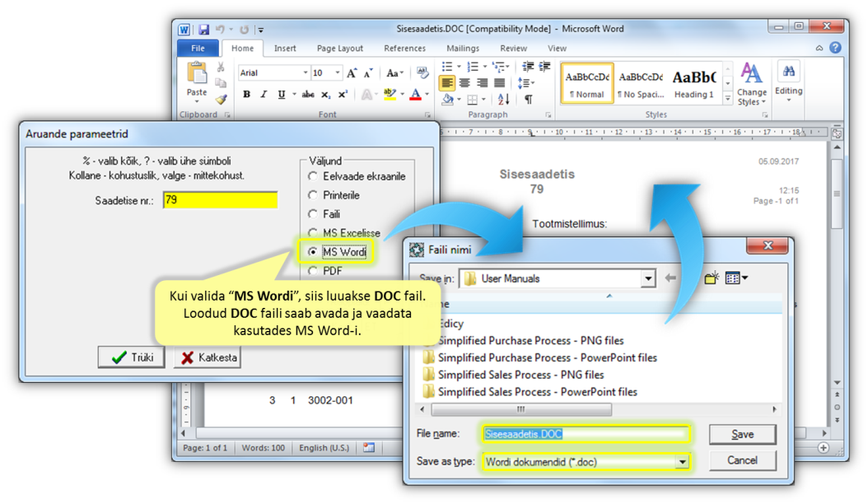
Task: Align text left in Paragraph group
Action: click(446, 83)
